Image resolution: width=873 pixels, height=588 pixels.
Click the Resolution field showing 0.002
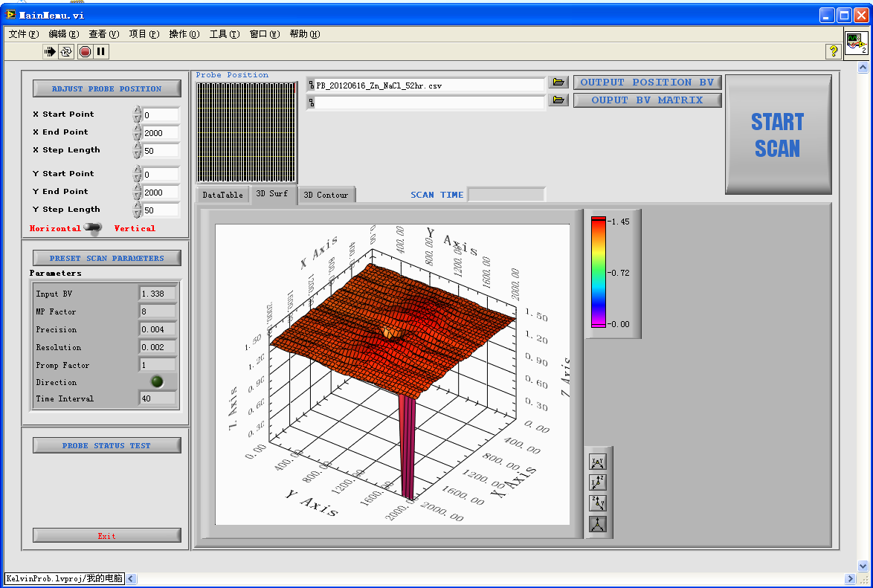tap(158, 347)
